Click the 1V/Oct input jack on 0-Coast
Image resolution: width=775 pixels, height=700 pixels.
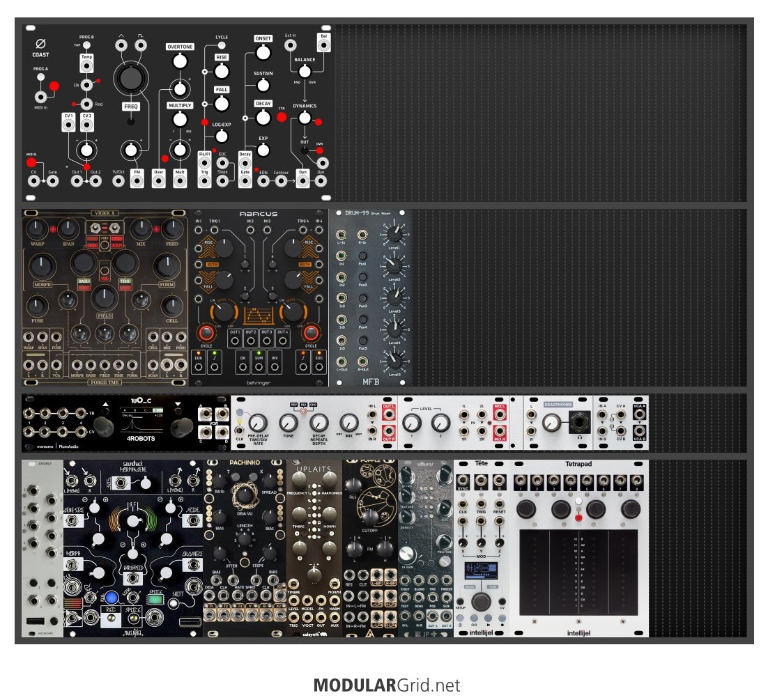pyautogui.click(x=118, y=181)
